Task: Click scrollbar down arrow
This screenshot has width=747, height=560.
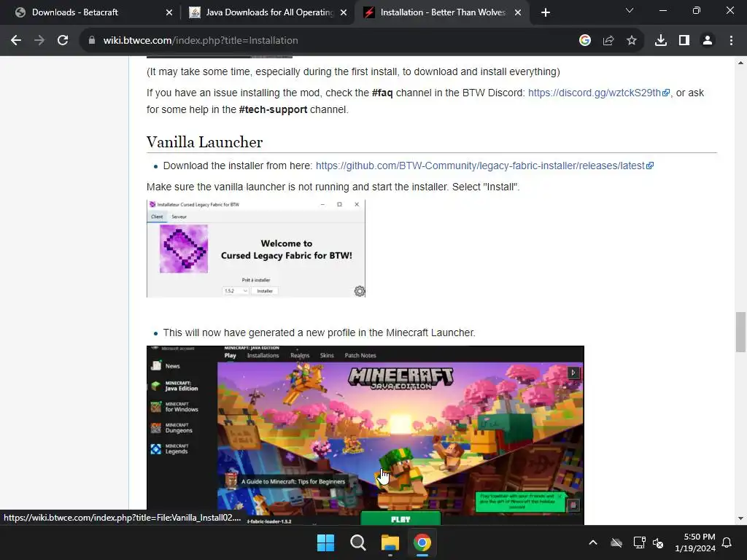Action: (740, 518)
